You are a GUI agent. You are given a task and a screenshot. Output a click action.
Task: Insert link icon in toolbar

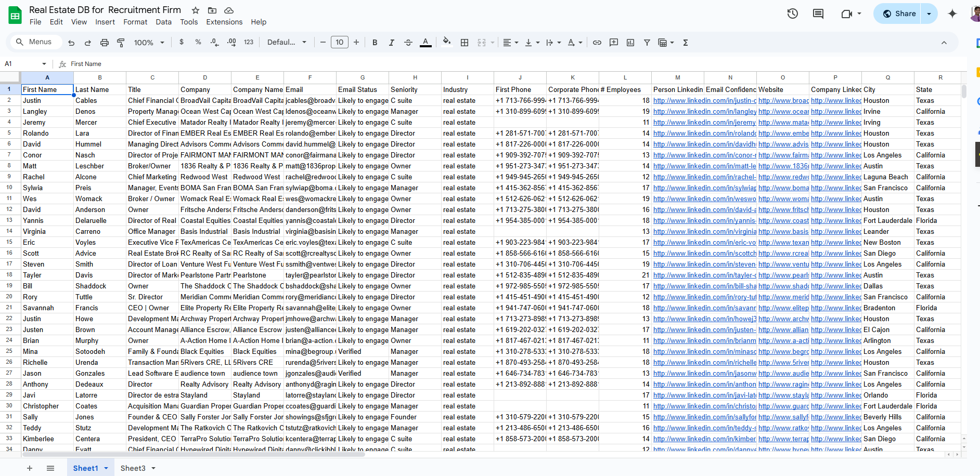click(597, 43)
